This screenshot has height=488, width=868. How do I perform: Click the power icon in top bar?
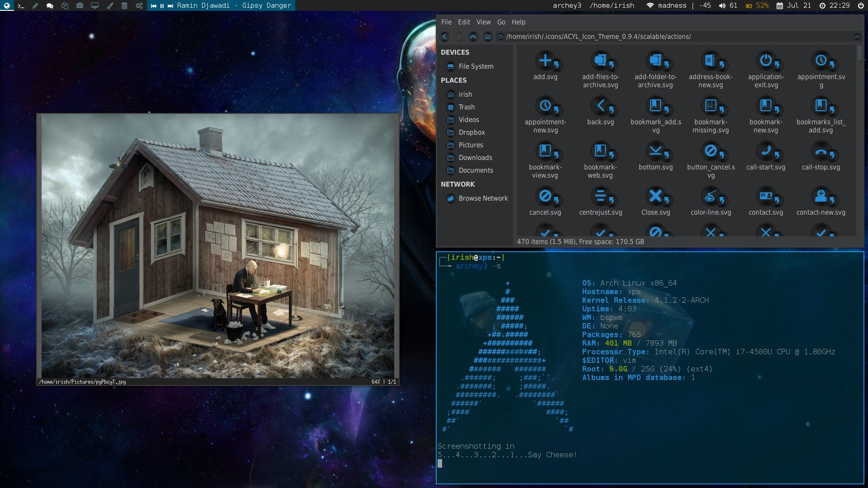click(x=861, y=5)
